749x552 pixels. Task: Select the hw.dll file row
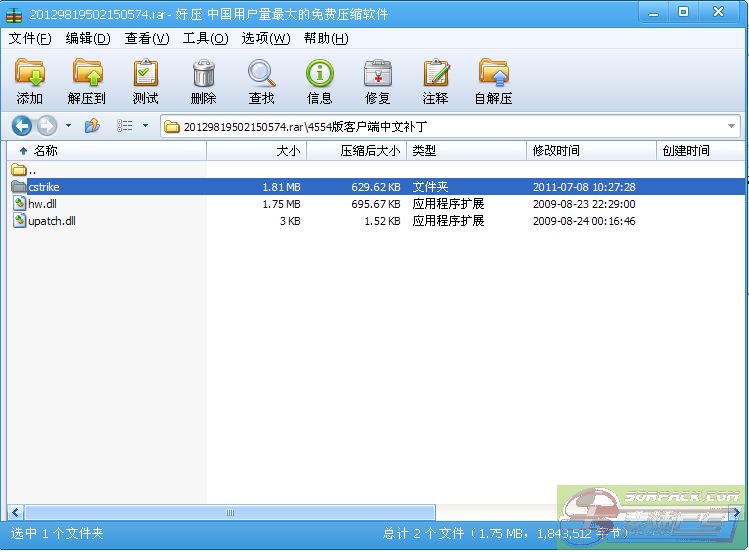tap(42, 204)
